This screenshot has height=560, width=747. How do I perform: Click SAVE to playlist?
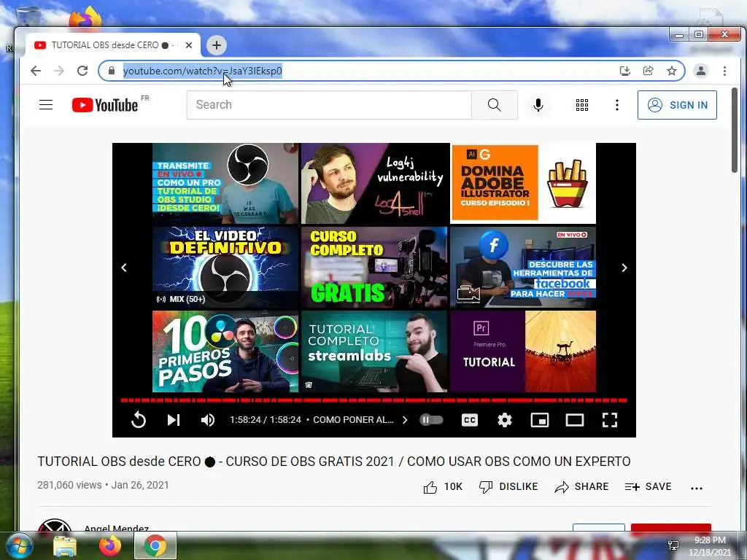coord(648,486)
